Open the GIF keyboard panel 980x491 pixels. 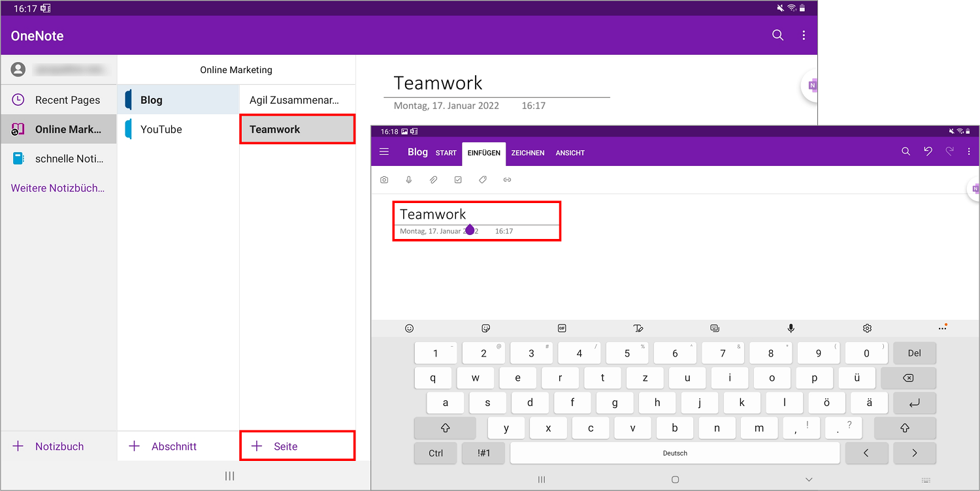coord(562,328)
